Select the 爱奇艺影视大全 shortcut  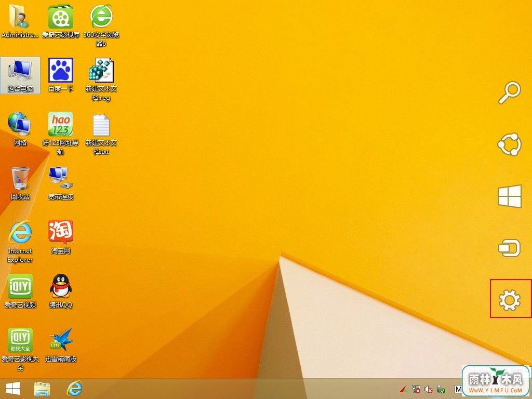point(20,350)
